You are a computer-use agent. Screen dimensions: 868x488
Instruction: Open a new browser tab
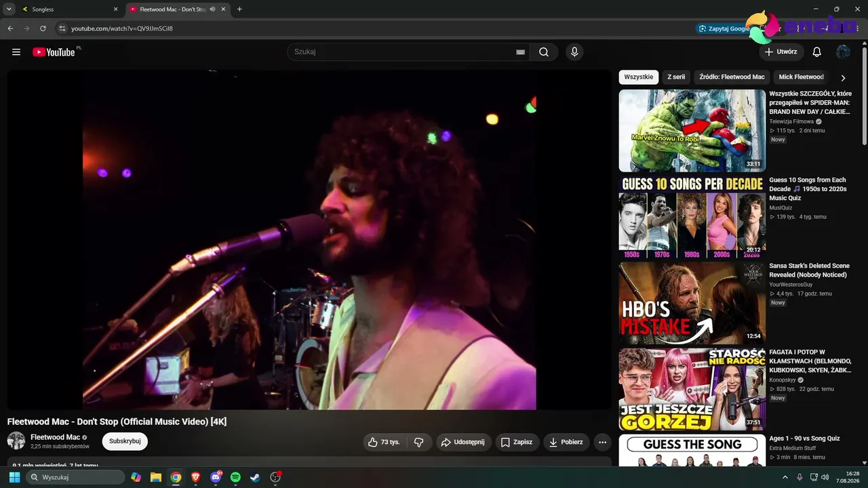pyautogui.click(x=239, y=9)
